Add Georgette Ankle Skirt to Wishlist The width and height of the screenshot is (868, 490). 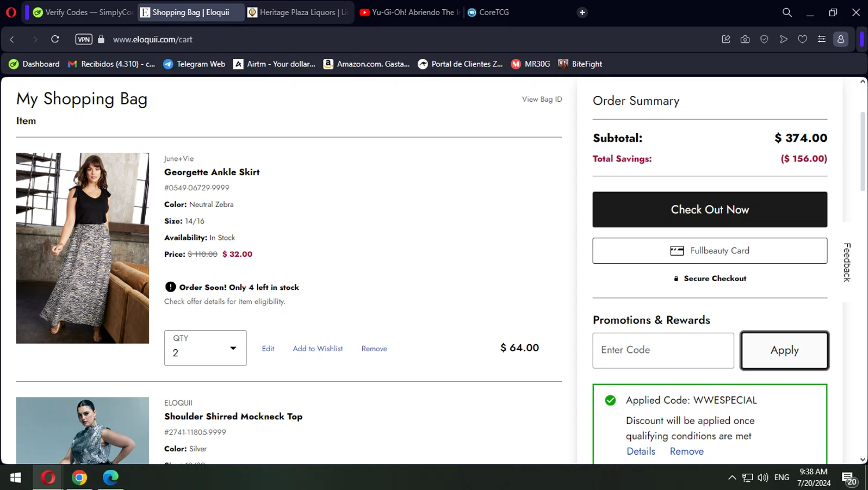click(318, 349)
